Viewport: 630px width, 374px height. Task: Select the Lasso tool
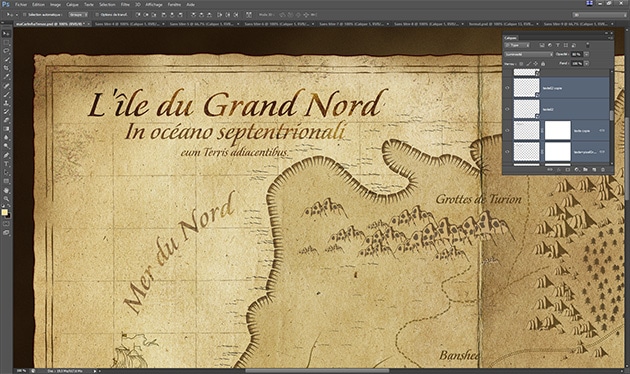6,51
